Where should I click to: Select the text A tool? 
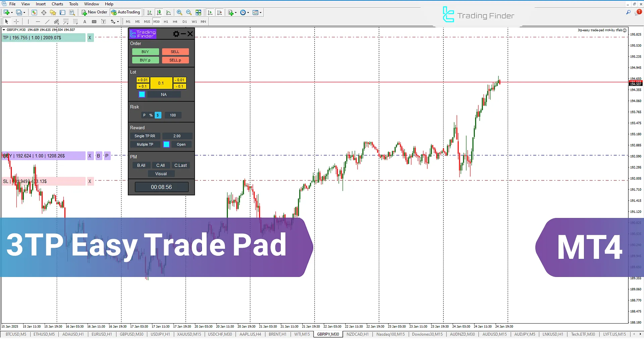tap(85, 21)
